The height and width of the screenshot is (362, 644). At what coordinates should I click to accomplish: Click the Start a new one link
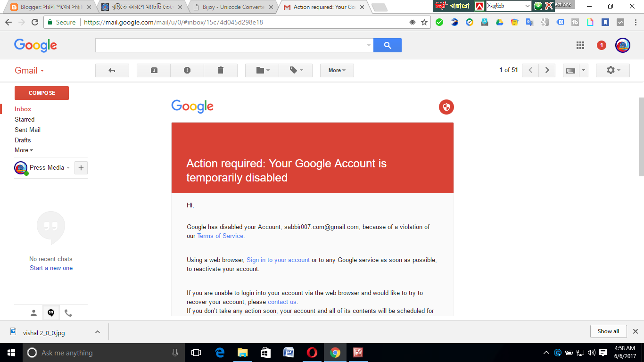click(x=51, y=268)
